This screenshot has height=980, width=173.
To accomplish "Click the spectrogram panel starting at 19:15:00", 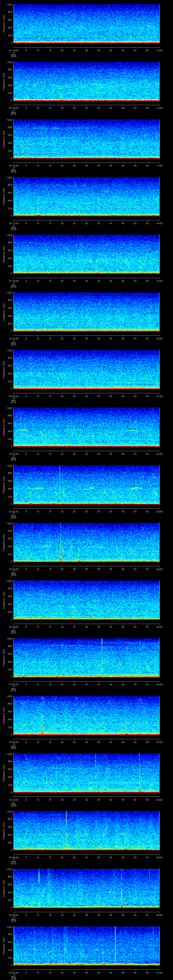I will (x=86, y=81).
